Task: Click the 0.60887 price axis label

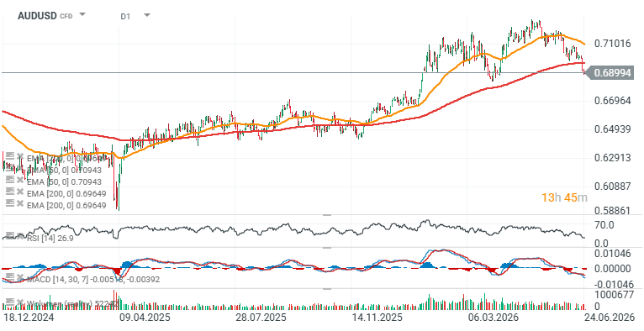Action: [612, 187]
